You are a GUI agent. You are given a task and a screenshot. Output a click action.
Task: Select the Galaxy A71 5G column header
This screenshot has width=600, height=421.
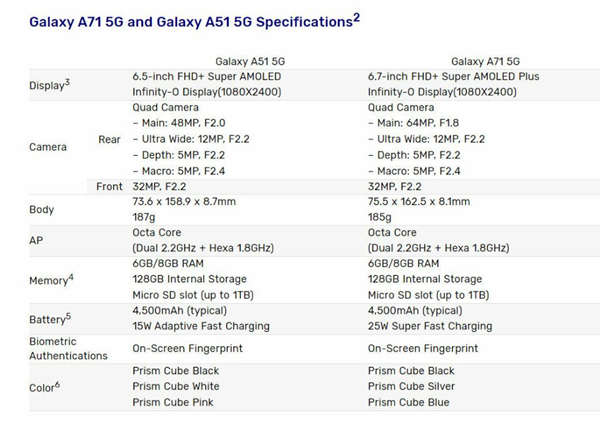coord(485,61)
